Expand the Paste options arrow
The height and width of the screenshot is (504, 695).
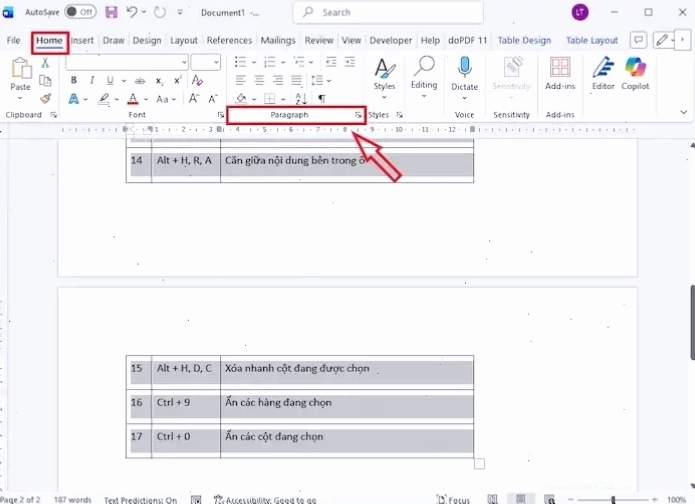pyautogui.click(x=20, y=98)
